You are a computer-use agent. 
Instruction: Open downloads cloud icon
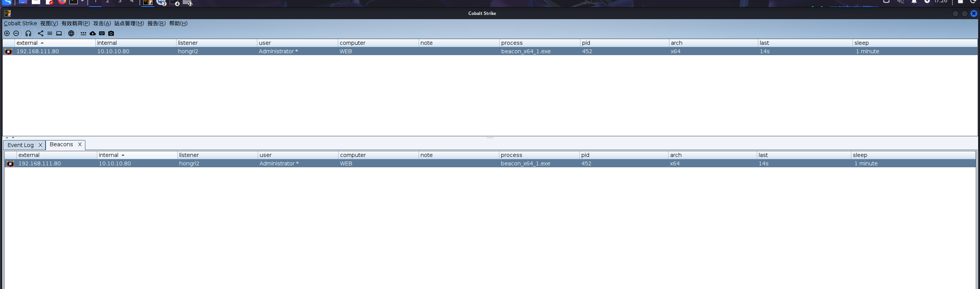tap(93, 33)
